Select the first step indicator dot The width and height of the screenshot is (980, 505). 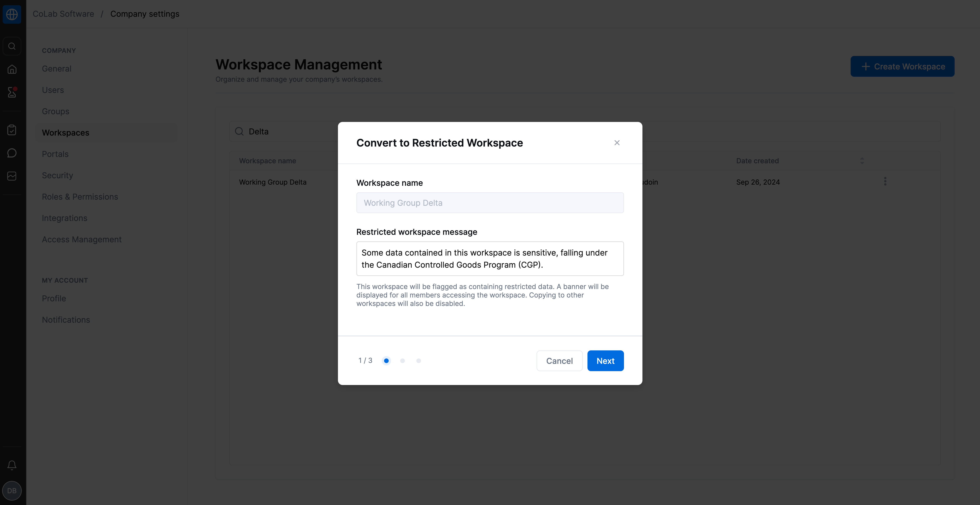pyautogui.click(x=386, y=361)
